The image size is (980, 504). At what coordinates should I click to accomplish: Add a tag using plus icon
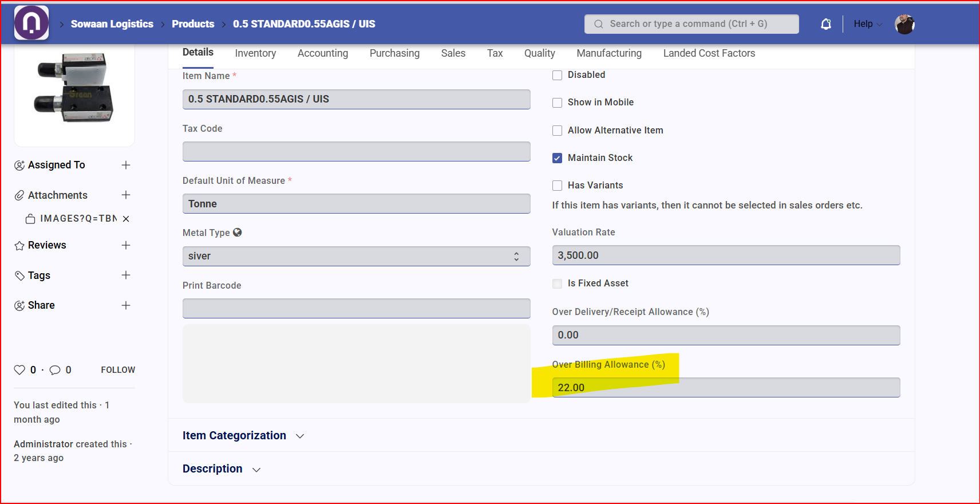126,275
